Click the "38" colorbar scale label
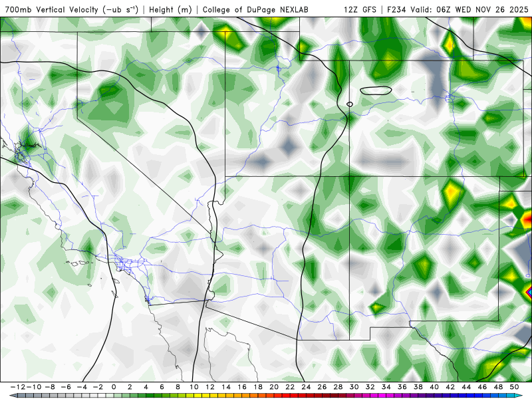 [418, 387]
